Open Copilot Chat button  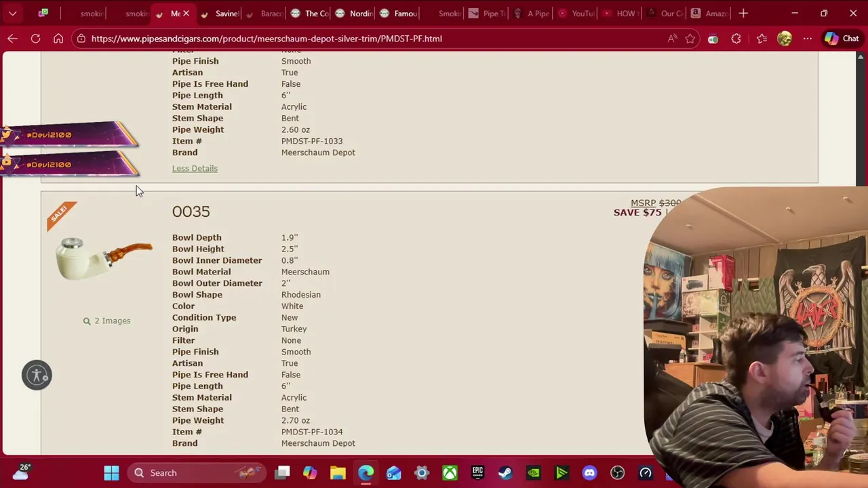(x=842, y=39)
